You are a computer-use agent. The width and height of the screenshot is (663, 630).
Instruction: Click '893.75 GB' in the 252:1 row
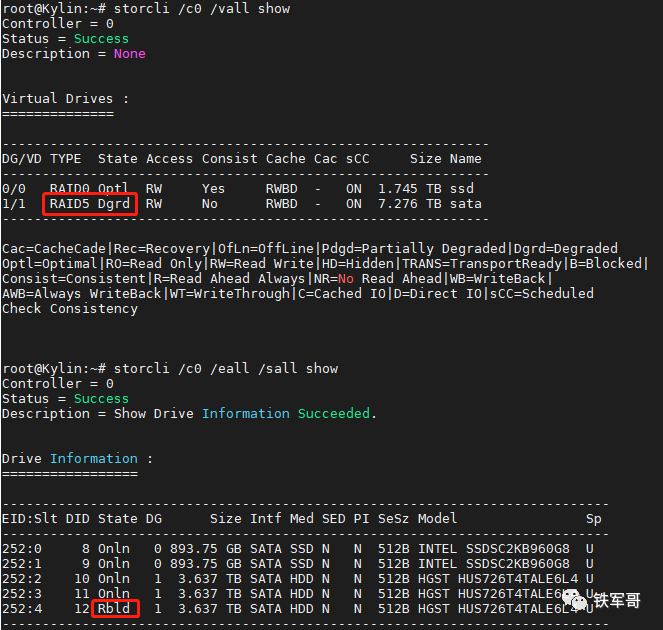pos(205,564)
